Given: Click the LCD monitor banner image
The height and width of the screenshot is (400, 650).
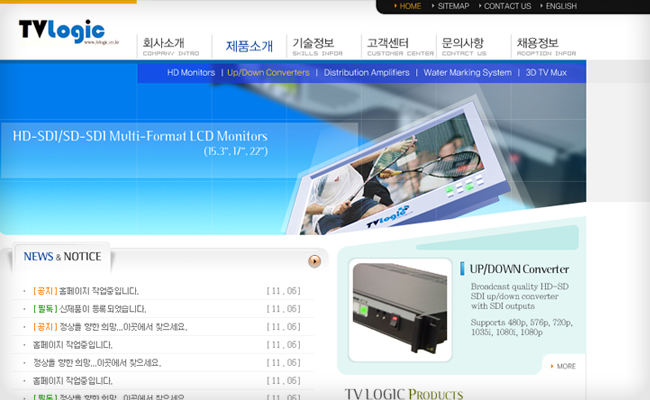Looking at the screenshot, I should click(x=398, y=170).
